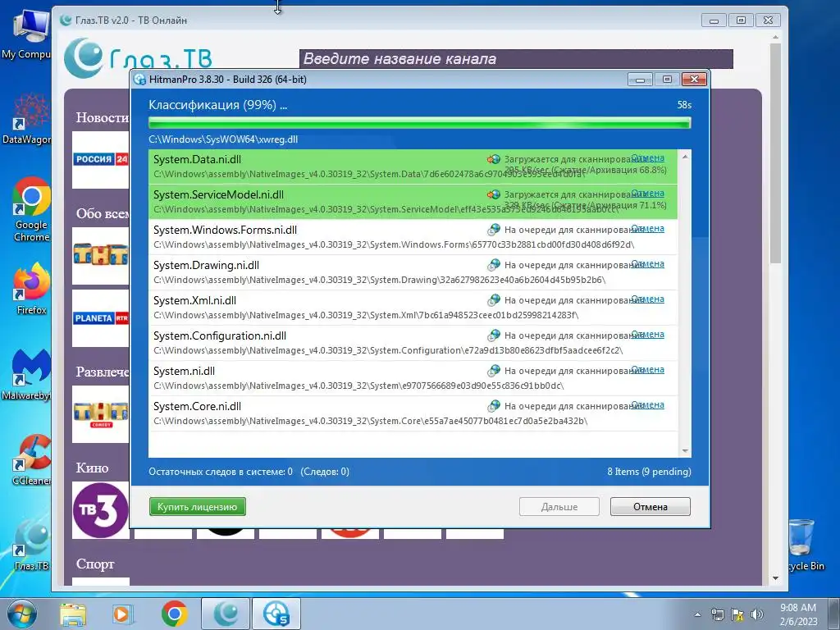Click queued status icon of System.Xml.ni.dll
The width and height of the screenshot is (840, 630).
tap(493, 300)
